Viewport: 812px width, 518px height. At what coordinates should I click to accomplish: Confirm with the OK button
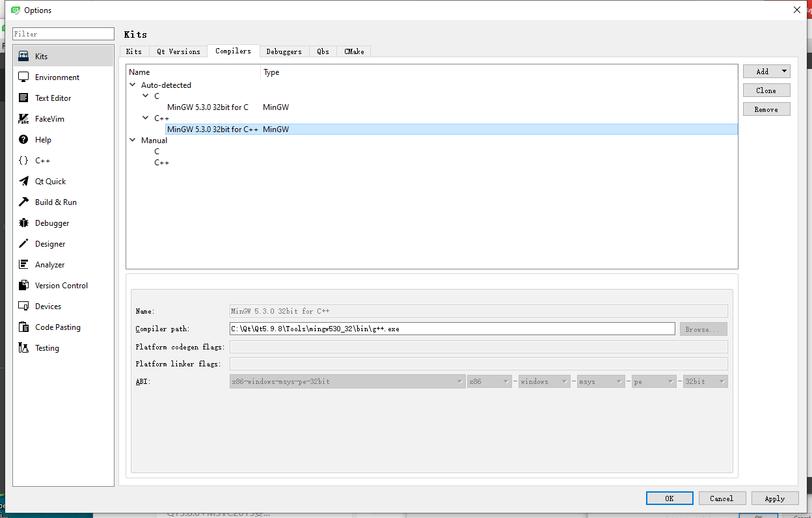[670, 498]
